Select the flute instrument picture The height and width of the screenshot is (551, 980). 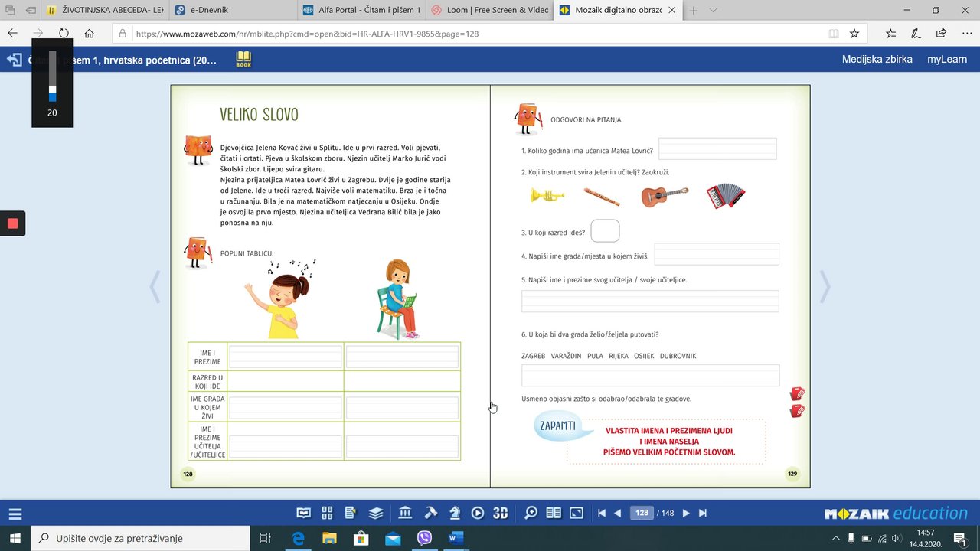point(602,197)
